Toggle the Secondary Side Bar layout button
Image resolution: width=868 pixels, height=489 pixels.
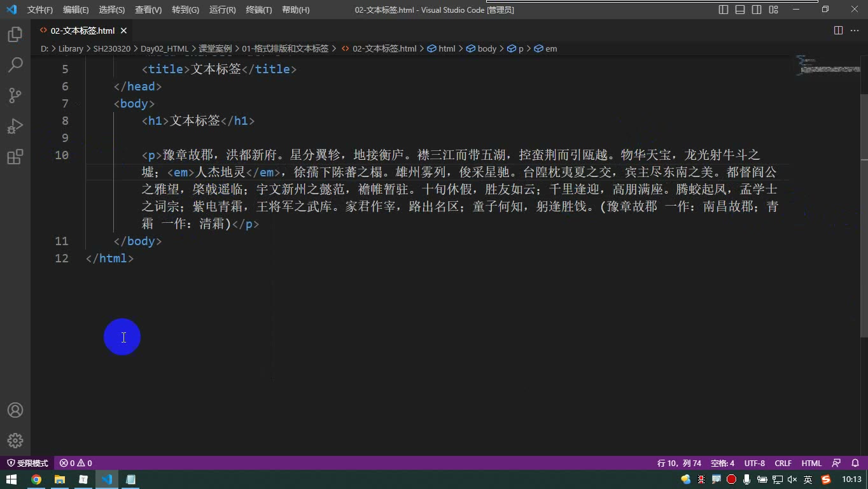[x=757, y=10]
